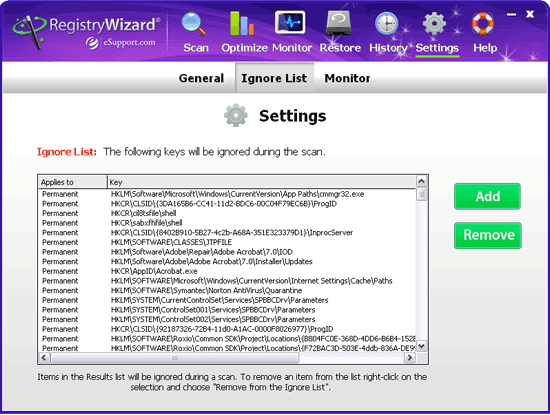Screen dimensions: 550x415
Task: Select the HKCR\AppID\Acrobat.exe row
Action: [227, 271]
